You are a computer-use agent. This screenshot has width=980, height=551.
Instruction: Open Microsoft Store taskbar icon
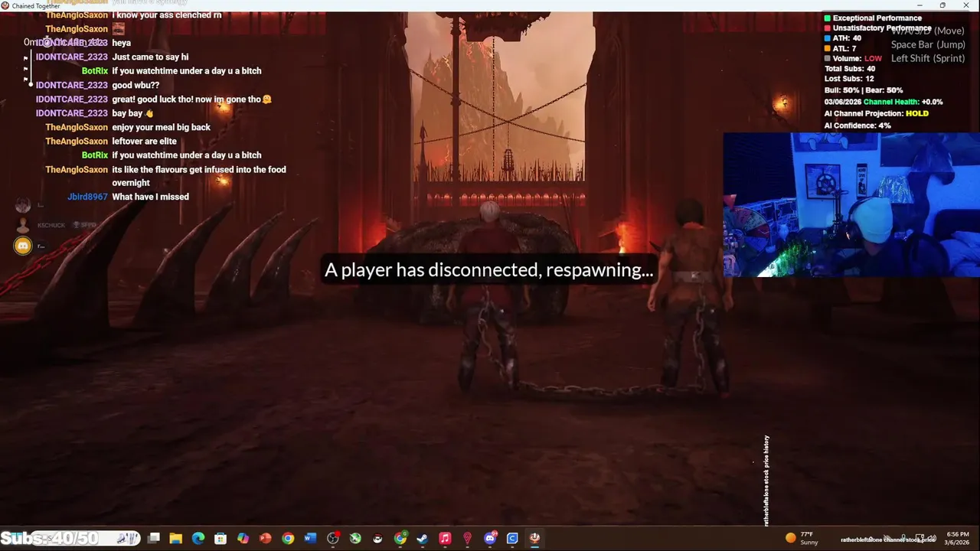[220, 538]
